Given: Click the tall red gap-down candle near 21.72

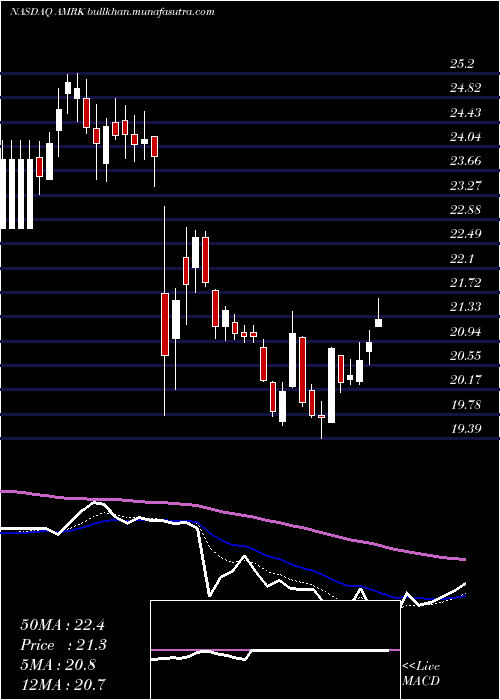Looking at the screenshot, I should tap(165, 324).
